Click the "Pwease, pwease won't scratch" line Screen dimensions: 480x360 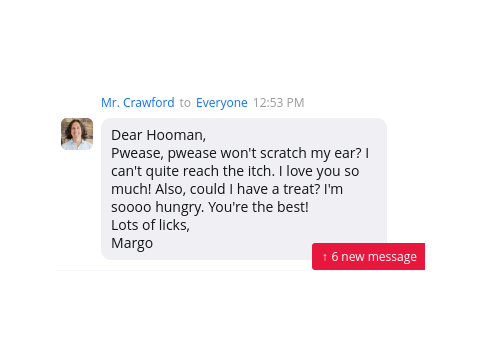240,153
